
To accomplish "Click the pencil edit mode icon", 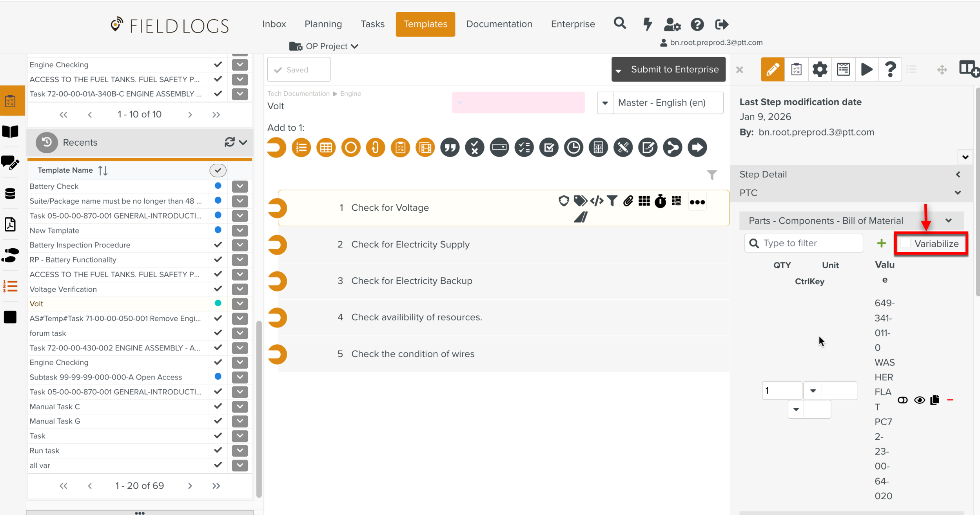I will click(x=772, y=70).
